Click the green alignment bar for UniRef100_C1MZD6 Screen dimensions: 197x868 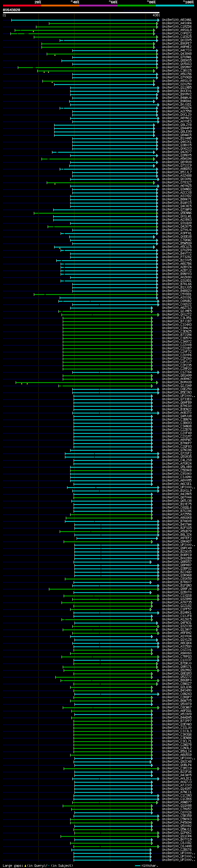(x=97, y=26)
